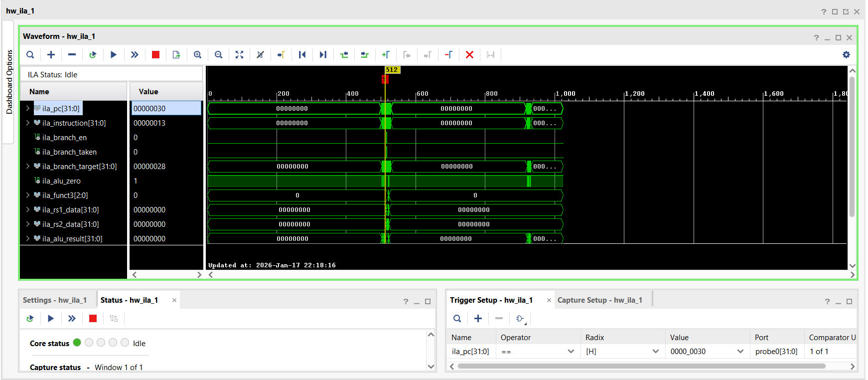Zoom fit the waveform view
The height and width of the screenshot is (380, 868).
point(239,55)
